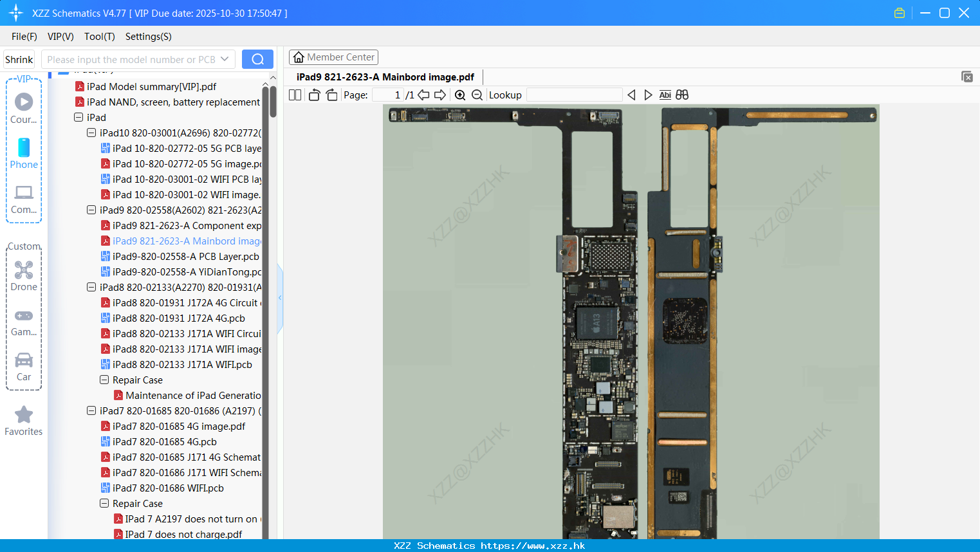
Task: Open the Car category
Action: click(x=24, y=367)
